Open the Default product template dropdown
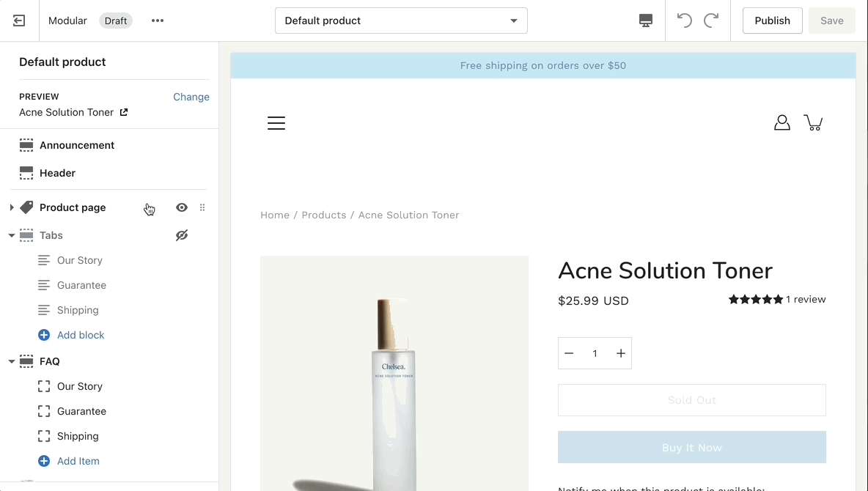This screenshot has width=868, height=491. click(401, 21)
